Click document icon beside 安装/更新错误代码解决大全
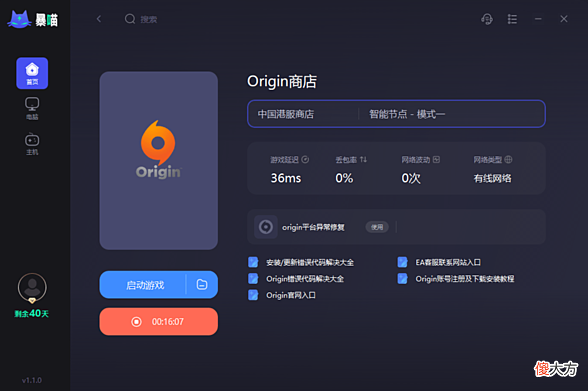The width and height of the screenshot is (588, 391). [253, 262]
